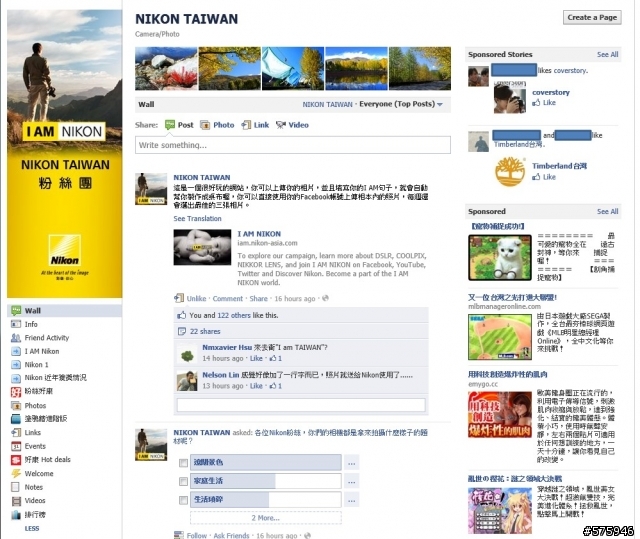Check the second poll option 家庭生活
Image resolution: width=640 pixels, height=539 pixels.
click(x=183, y=481)
